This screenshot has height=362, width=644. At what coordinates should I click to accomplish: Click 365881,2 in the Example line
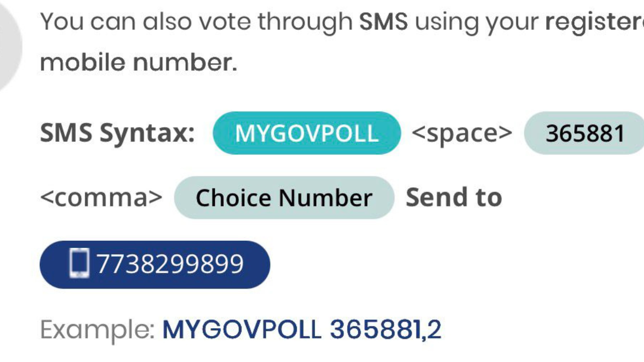[x=385, y=329]
